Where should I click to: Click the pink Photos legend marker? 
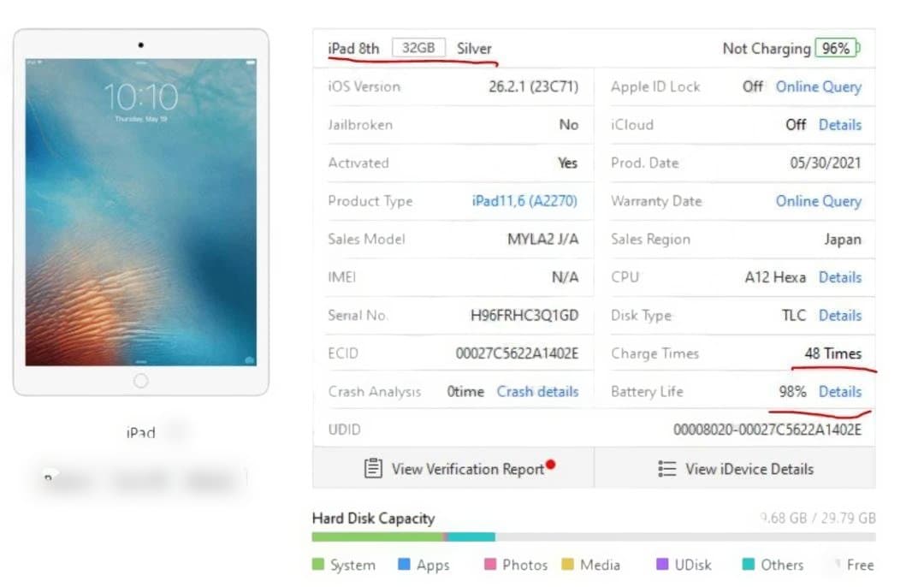point(489,565)
